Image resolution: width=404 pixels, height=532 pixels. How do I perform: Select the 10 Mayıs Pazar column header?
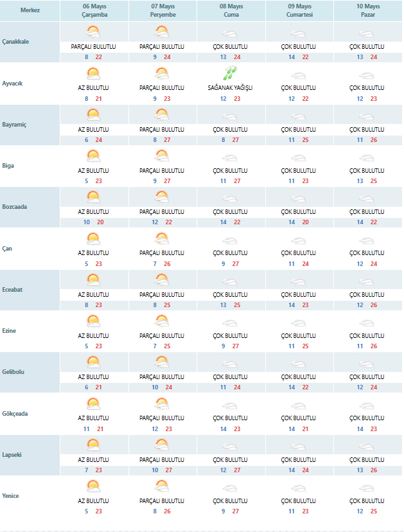point(368,10)
